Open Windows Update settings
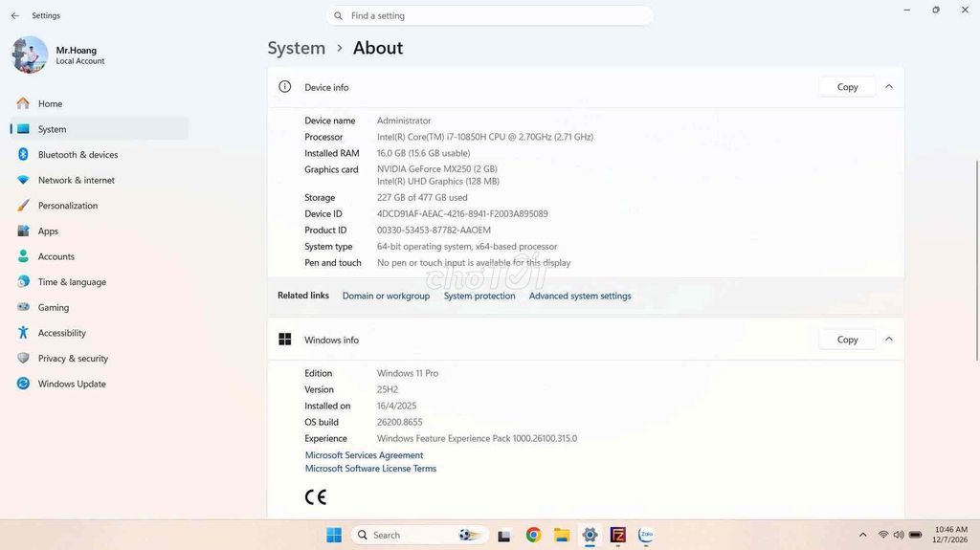980x550 pixels. [100, 384]
